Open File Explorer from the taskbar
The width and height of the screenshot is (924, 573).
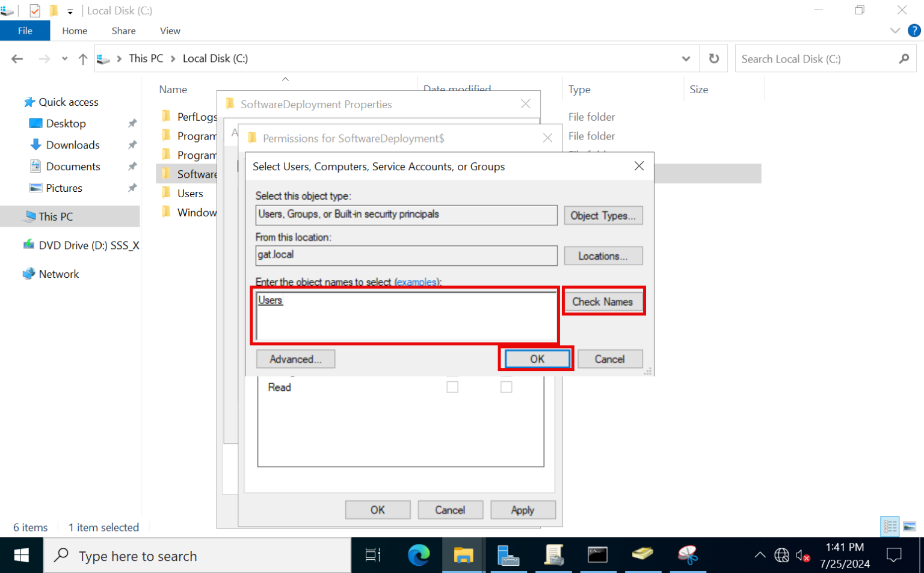[x=463, y=555]
